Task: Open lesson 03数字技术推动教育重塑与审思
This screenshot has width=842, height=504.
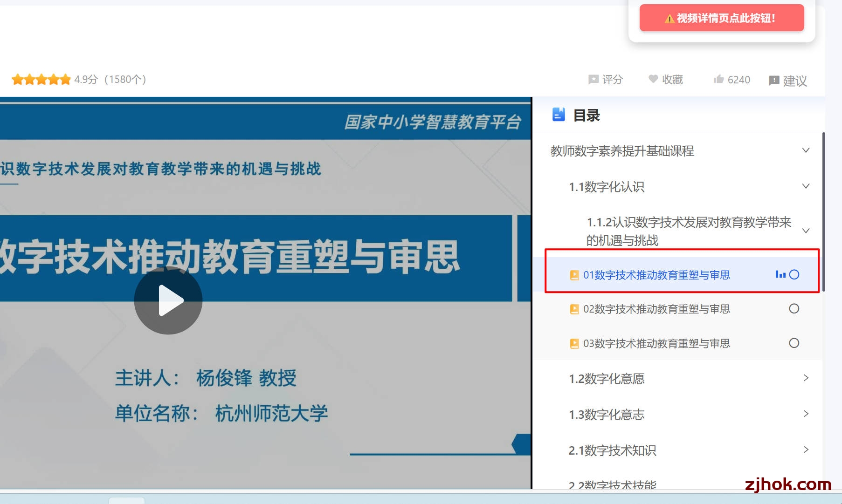Action: click(656, 343)
